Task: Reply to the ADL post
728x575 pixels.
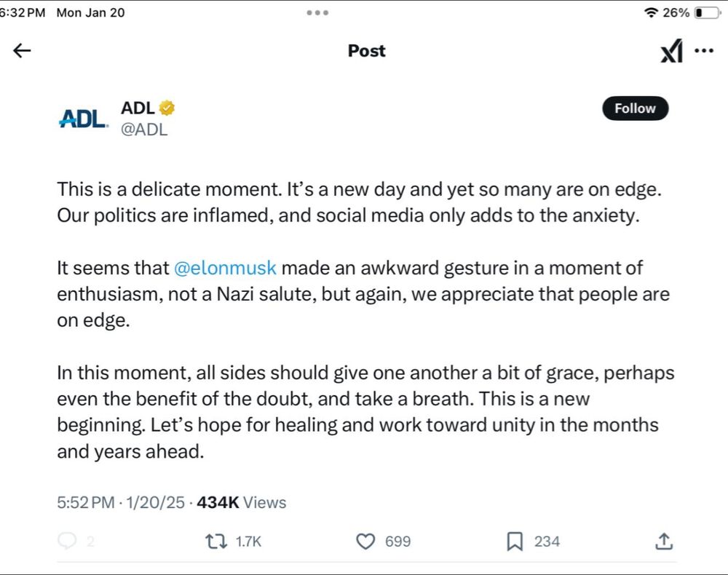Action: (x=68, y=542)
